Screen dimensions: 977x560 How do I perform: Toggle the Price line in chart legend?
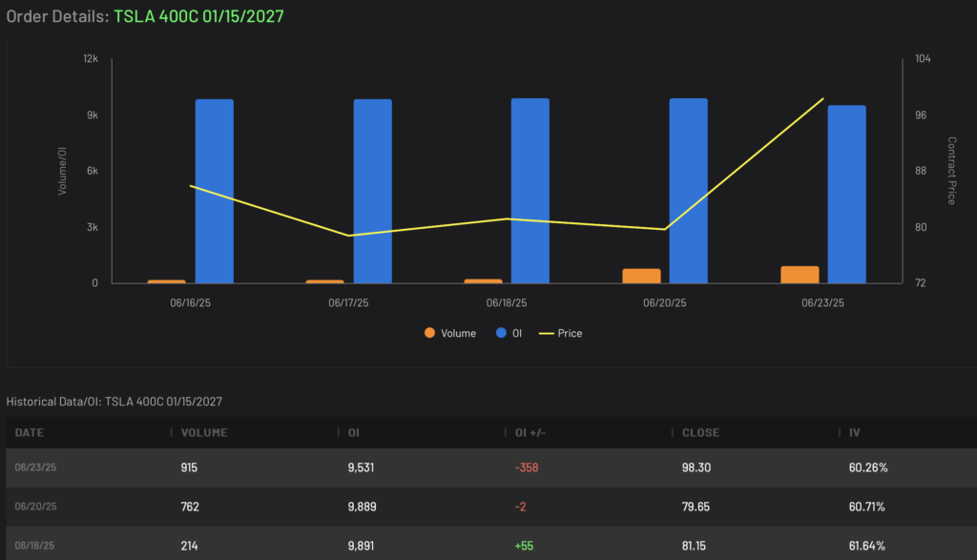(x=560, y=333)
